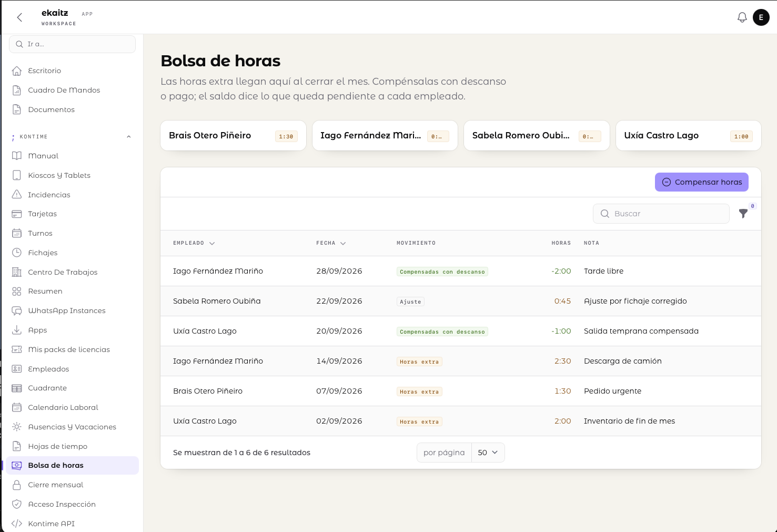Click the Apps download icon
The width and height of the screenshot is (777, 532).
coord(17,330)
